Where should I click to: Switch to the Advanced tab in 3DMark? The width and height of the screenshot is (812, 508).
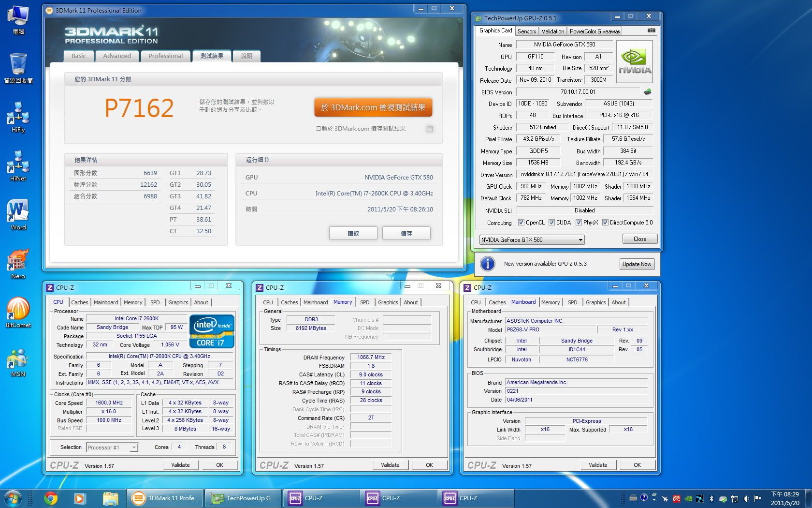(x=117, y=56)
